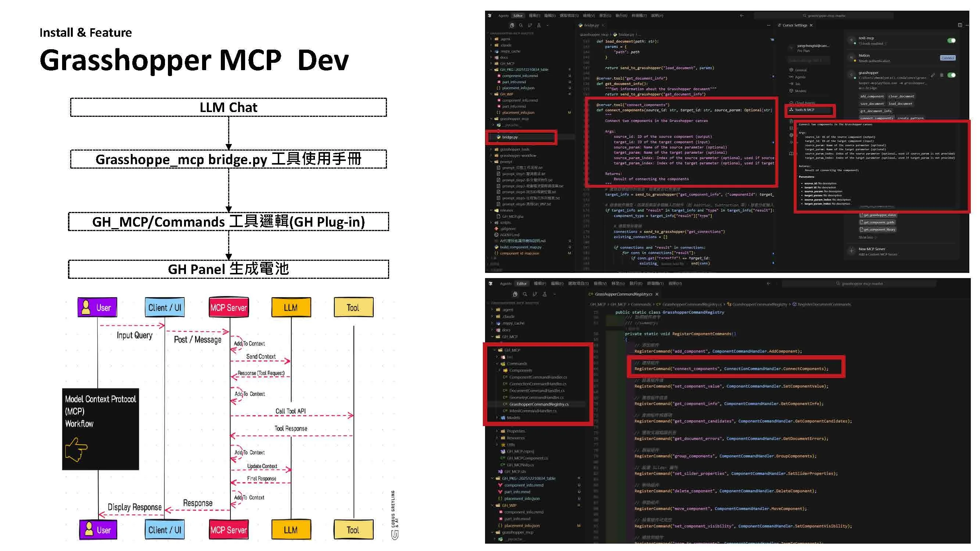
Task: Close the Cursor Settings tab
Action: [811, 25]
